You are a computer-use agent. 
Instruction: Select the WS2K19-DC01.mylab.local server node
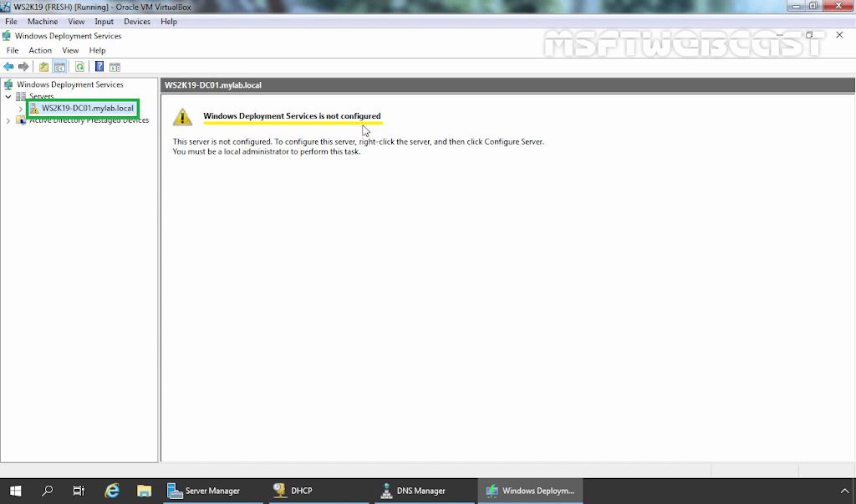tap(87, 108)
